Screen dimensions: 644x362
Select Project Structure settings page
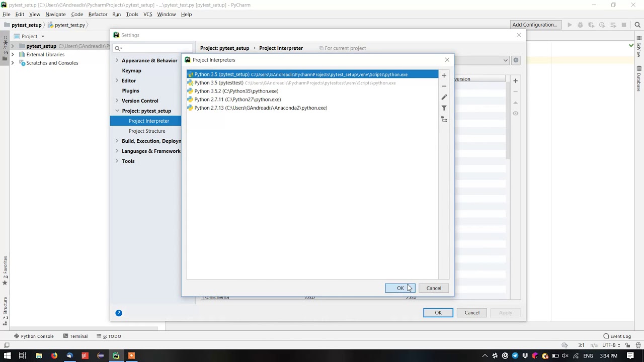point(147,131)
